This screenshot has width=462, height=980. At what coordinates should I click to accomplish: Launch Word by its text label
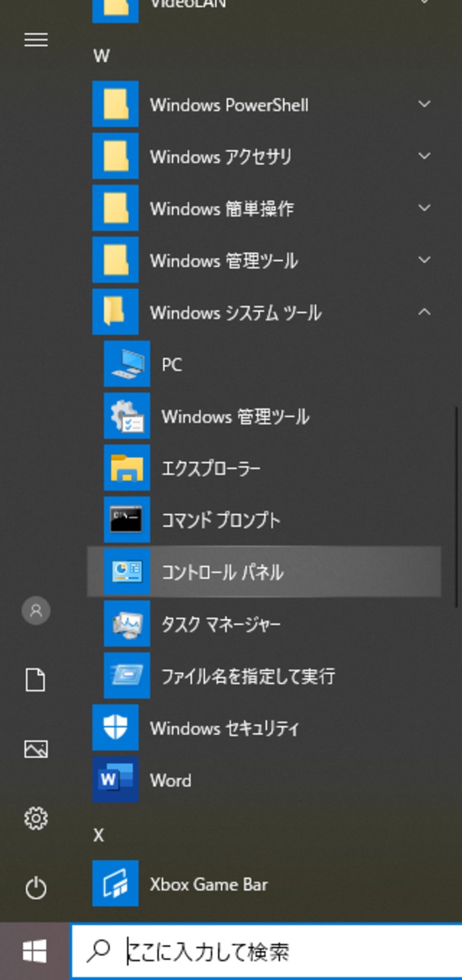[171, 780]
